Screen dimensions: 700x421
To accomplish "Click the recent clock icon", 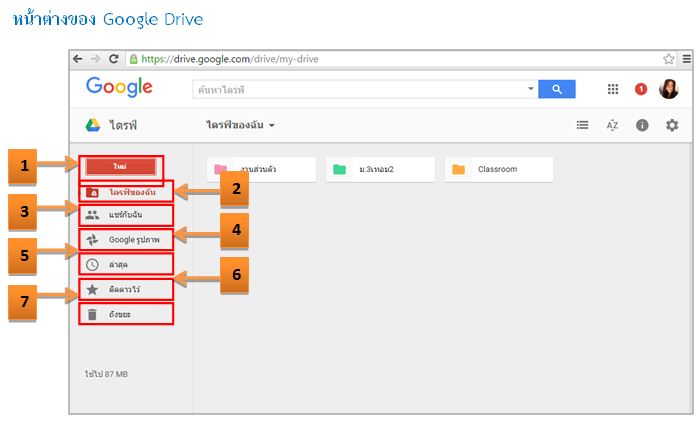I will [x=92, y=265].
